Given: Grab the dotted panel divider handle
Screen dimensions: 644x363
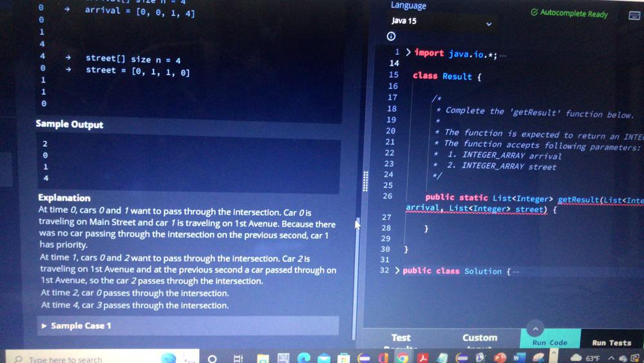Looking at the screenshot, I should point(365,181).
